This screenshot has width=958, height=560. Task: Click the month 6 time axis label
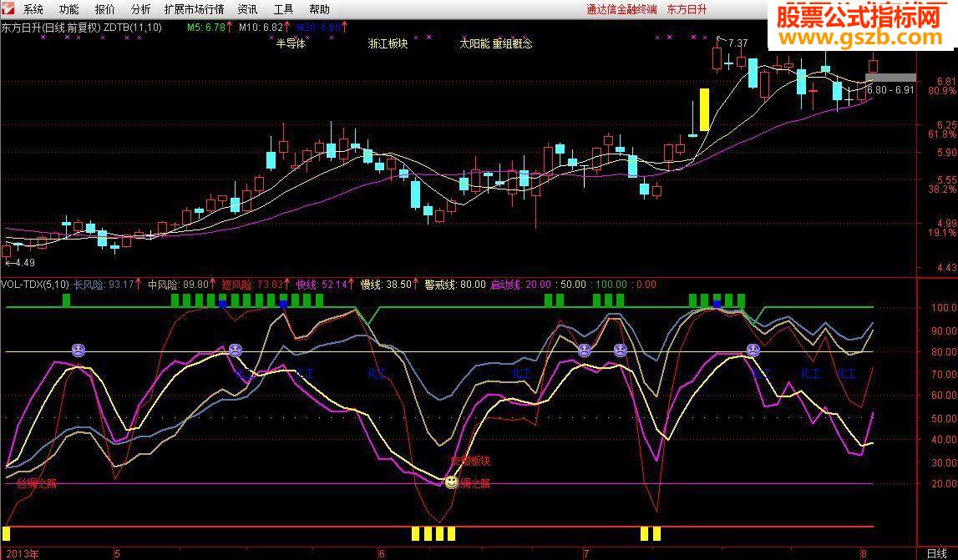click(382, 554)
